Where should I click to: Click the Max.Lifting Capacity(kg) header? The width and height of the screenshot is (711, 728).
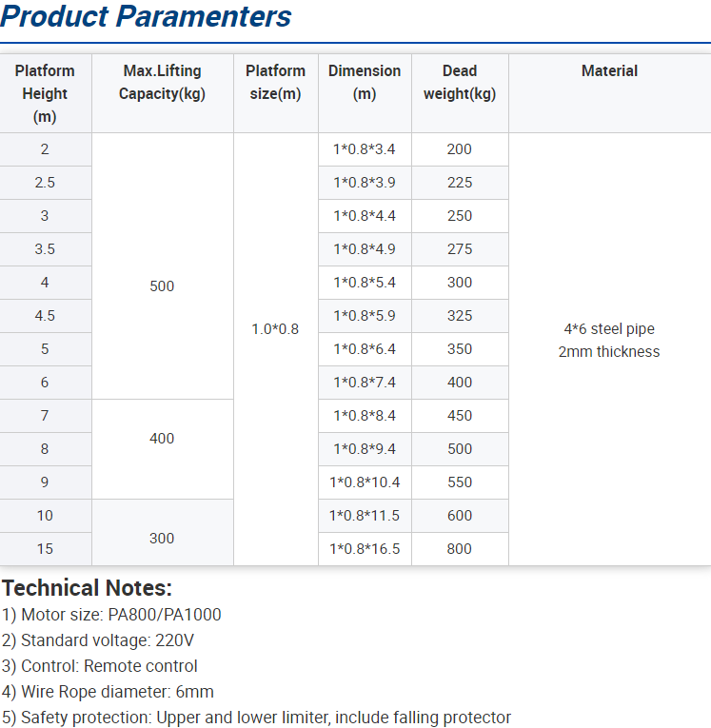[x=162, y=82]
